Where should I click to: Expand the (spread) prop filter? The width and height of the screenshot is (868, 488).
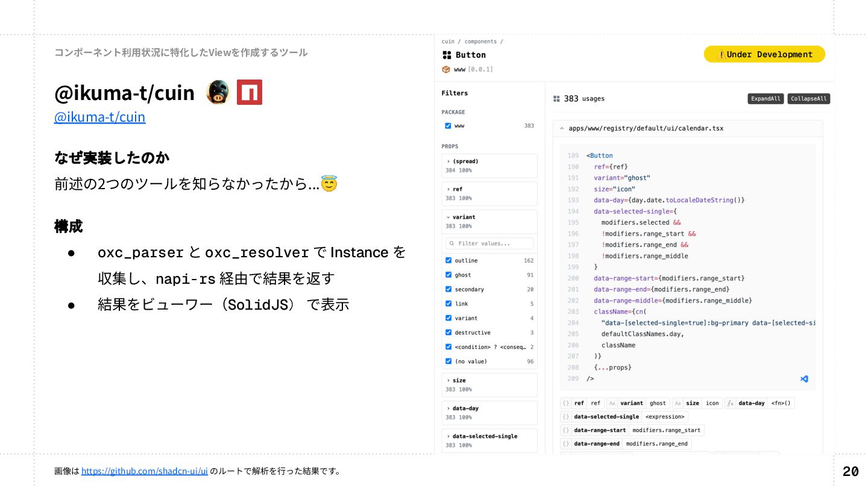pos(489,166)
